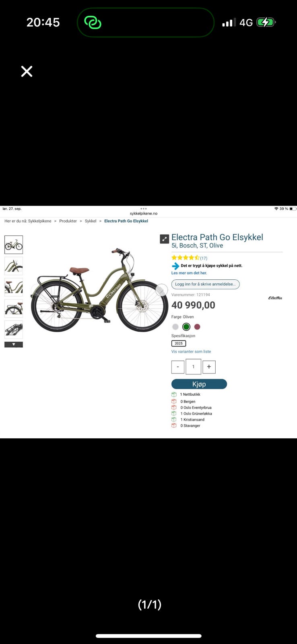The image size is (297, 644).
Task: Increase quantity with plus button
Action: point(209,367)
